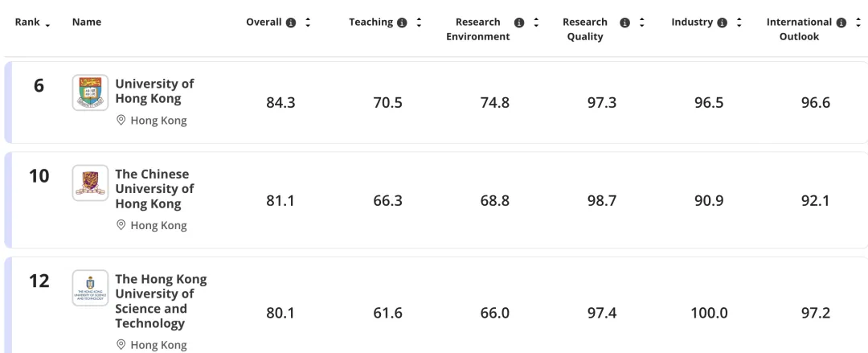Click The Chinese University of Hong Kong crest

point(90,183)
